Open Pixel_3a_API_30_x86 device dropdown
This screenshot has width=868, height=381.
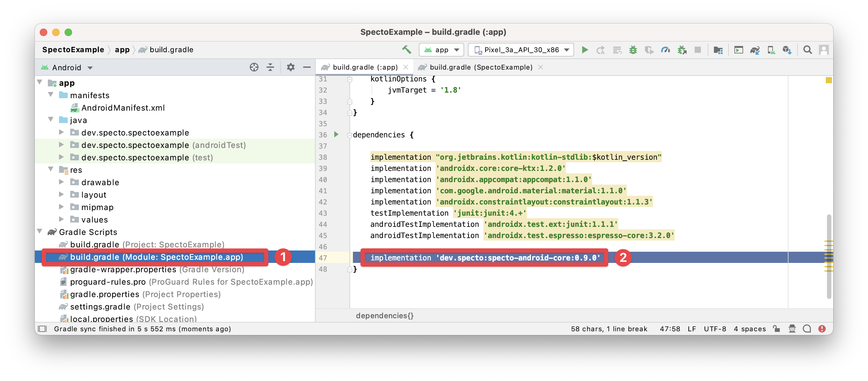click(x=521, y=50)
